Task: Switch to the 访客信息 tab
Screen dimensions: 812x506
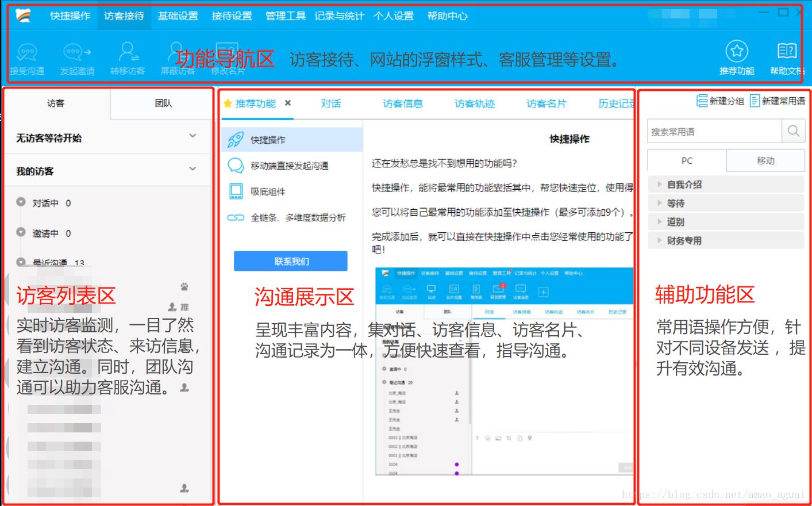Action: (x=403, y=103)
